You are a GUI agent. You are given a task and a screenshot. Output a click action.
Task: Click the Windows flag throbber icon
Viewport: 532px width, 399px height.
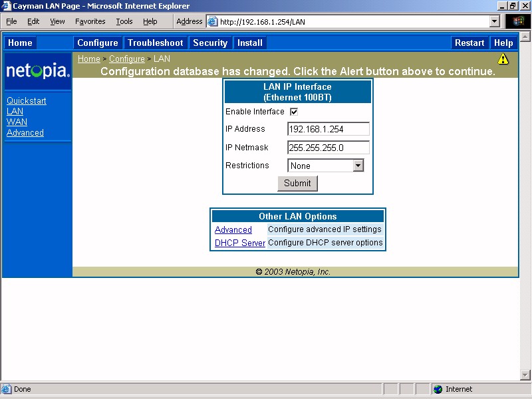coord(518,21)
